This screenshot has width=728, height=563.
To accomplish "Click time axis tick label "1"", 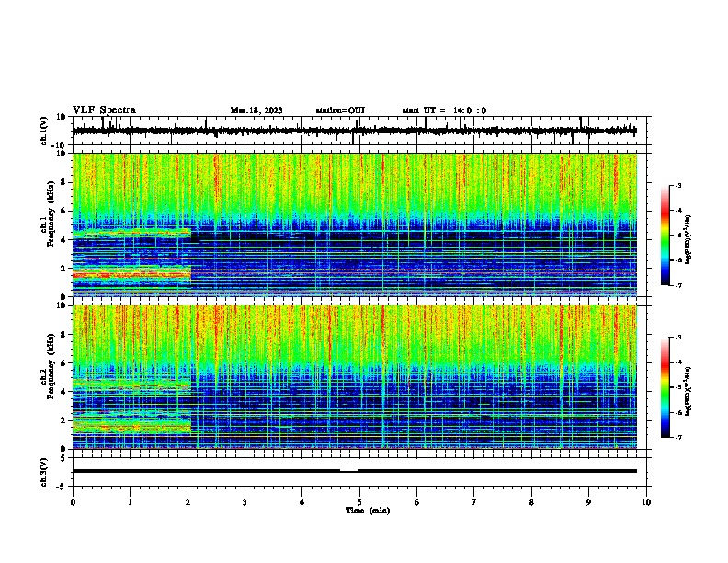I will point(130,502).
